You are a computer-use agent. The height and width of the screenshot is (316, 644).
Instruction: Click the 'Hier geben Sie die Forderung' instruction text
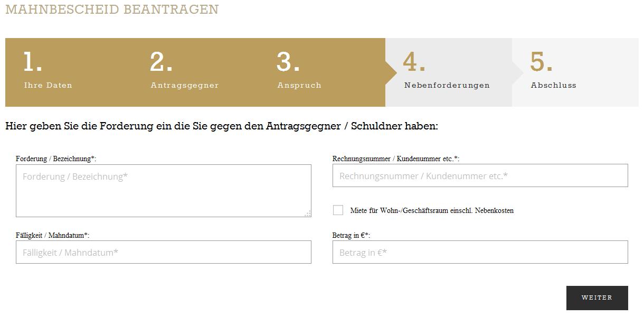pyautogui.click(x=222, y=126)
